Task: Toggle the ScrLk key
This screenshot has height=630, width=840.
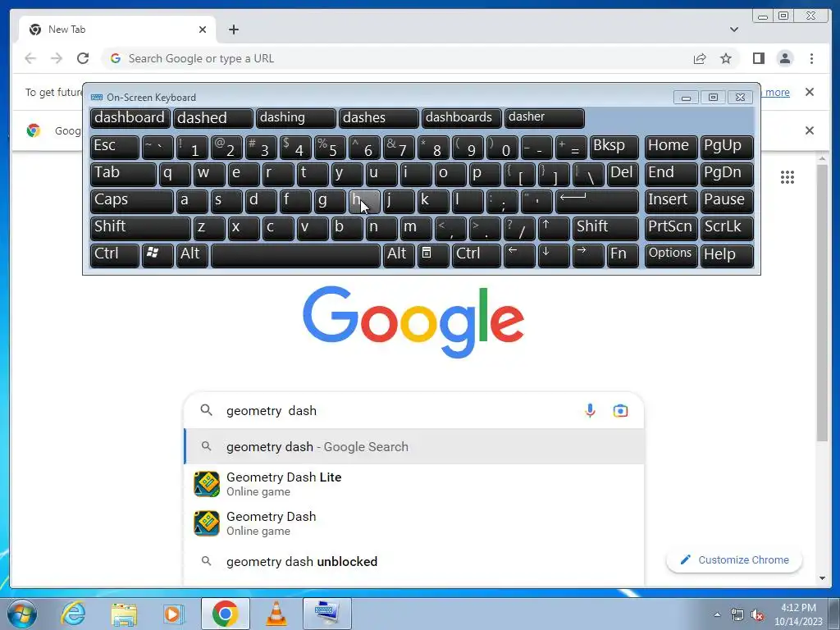Action: pos(727,228)
